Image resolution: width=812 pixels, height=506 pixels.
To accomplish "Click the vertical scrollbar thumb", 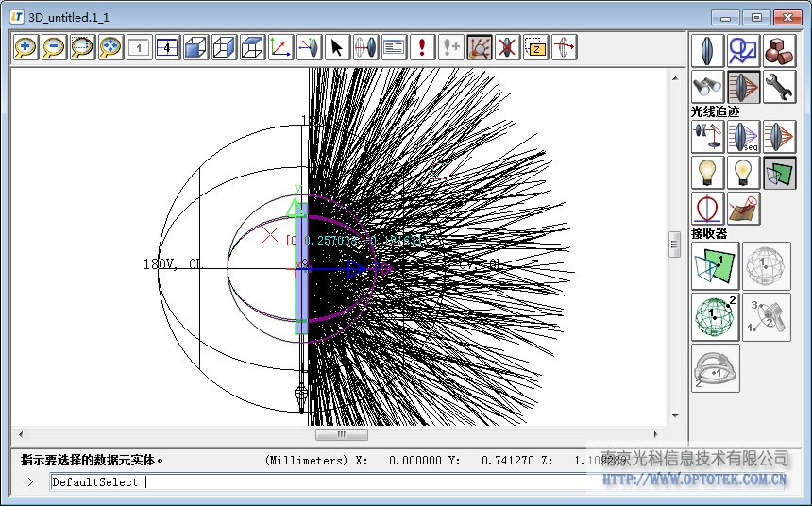I will (674, 245).
